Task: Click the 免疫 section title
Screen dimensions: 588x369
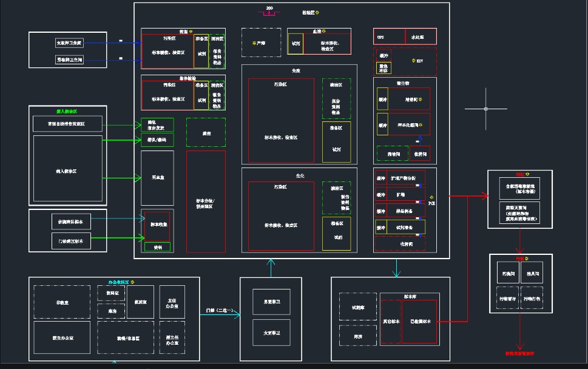Action: tap(296, 71)
